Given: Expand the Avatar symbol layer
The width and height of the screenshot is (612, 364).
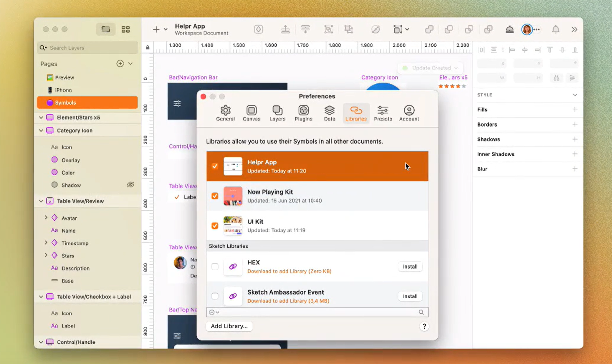Looking at the screenshot, I should (46, 218).
